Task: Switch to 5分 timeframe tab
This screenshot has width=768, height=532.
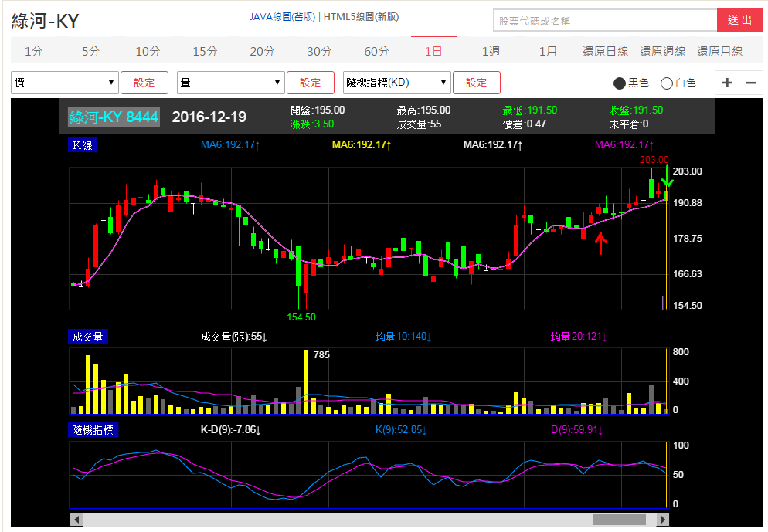Action: point(90,51)
